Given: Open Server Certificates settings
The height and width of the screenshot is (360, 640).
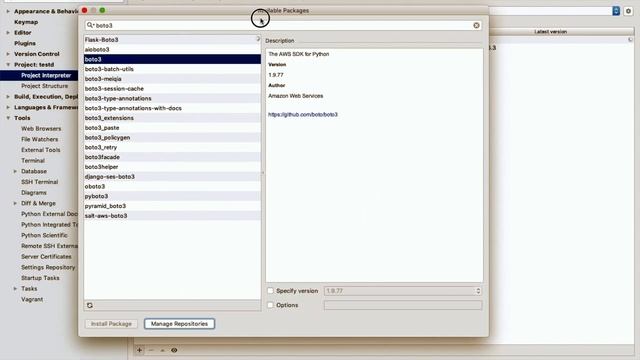Looking at the screenshot, I should [47, 257].
